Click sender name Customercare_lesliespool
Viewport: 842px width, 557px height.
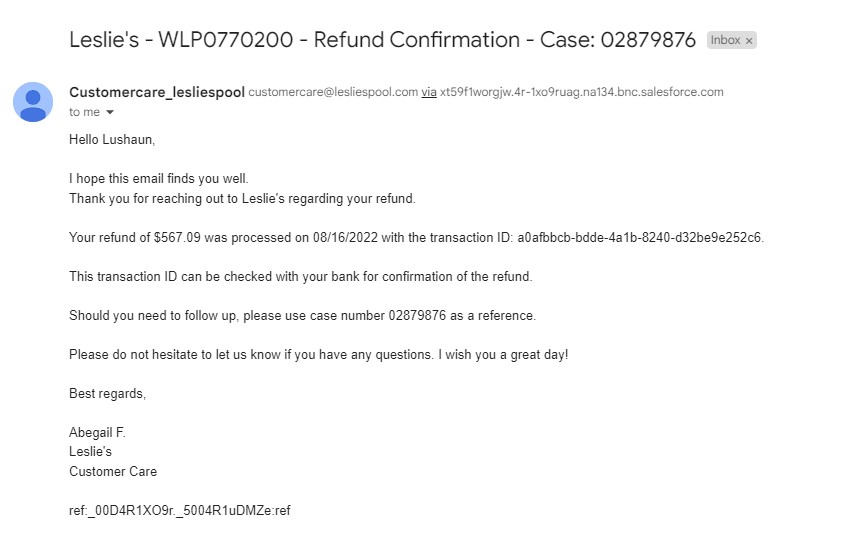157,92
